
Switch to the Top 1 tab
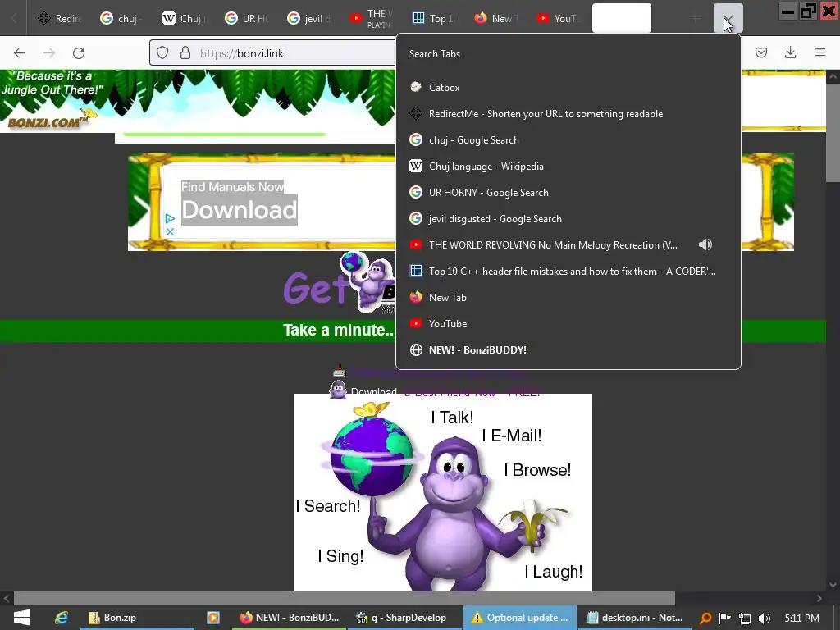pos(433,18)
